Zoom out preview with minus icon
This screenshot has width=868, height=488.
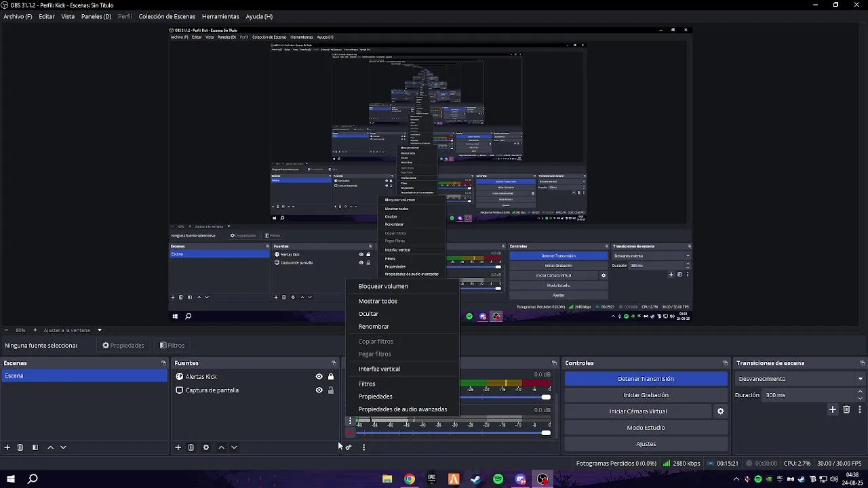point(6,330)
